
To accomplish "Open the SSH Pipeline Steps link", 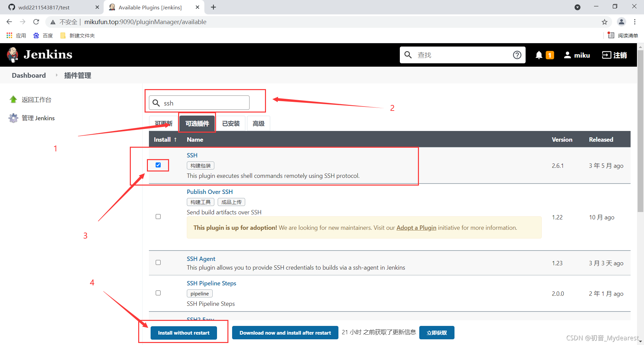I will pyautogui.click(x=211, y=283).
